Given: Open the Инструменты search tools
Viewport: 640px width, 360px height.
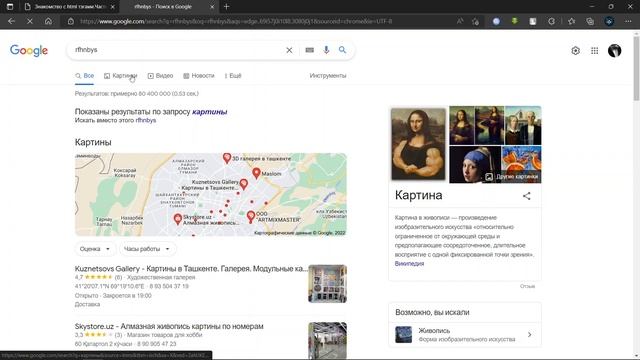Looking at the screenshot, I should pos(328,76).
